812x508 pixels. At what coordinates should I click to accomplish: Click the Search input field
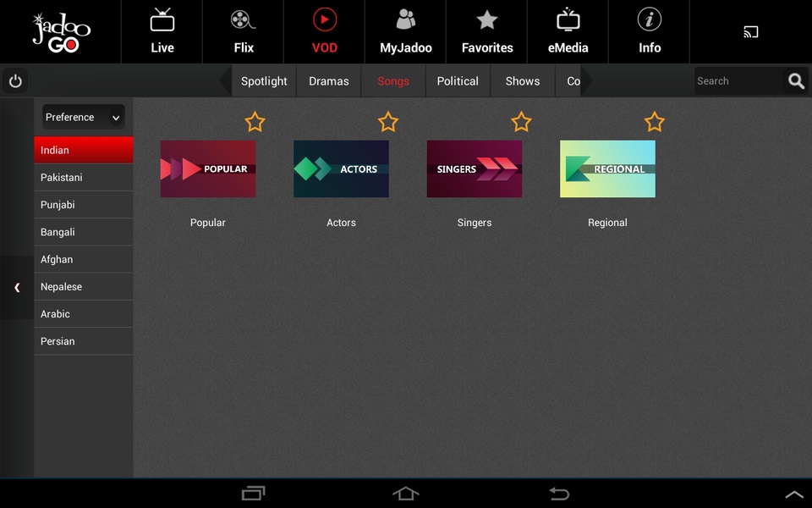(x=739, y=81)
